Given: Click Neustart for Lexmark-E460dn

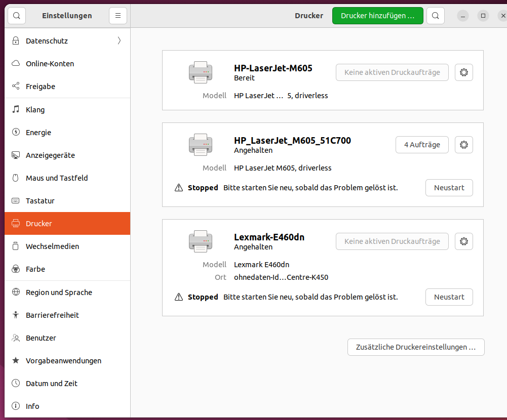Looking at the screenshot, I should [449, 297].
